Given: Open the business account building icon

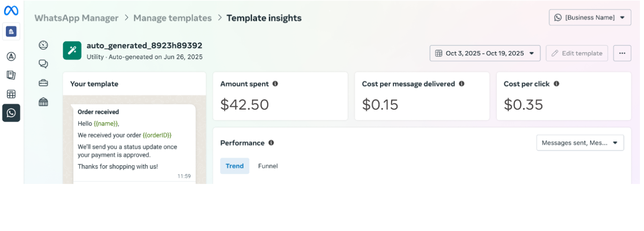Looking at the screenshot, I should click(x=11, y=31).
